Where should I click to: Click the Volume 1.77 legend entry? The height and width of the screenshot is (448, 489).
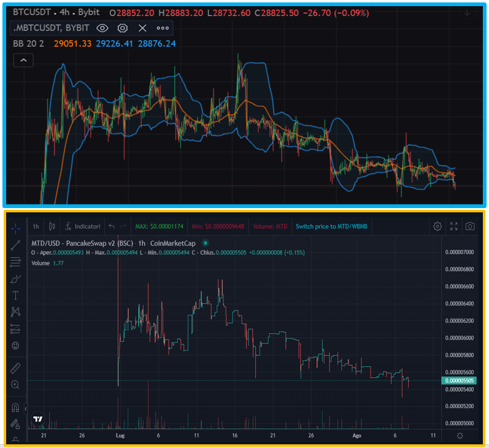47,263
